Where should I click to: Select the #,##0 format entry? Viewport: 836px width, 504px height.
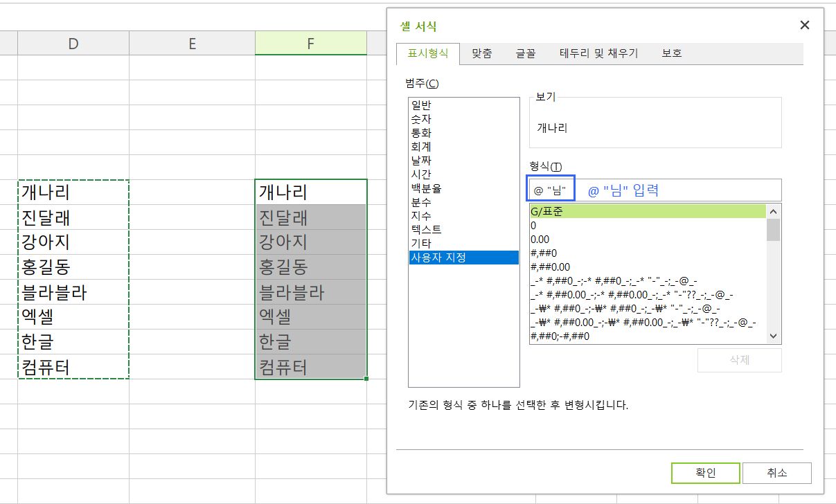click(648, 253)
